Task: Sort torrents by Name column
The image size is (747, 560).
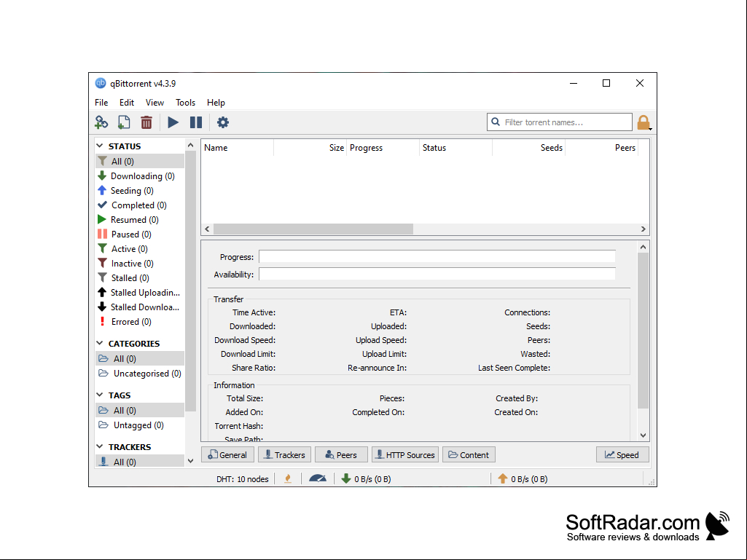Action: pos(238,148)
